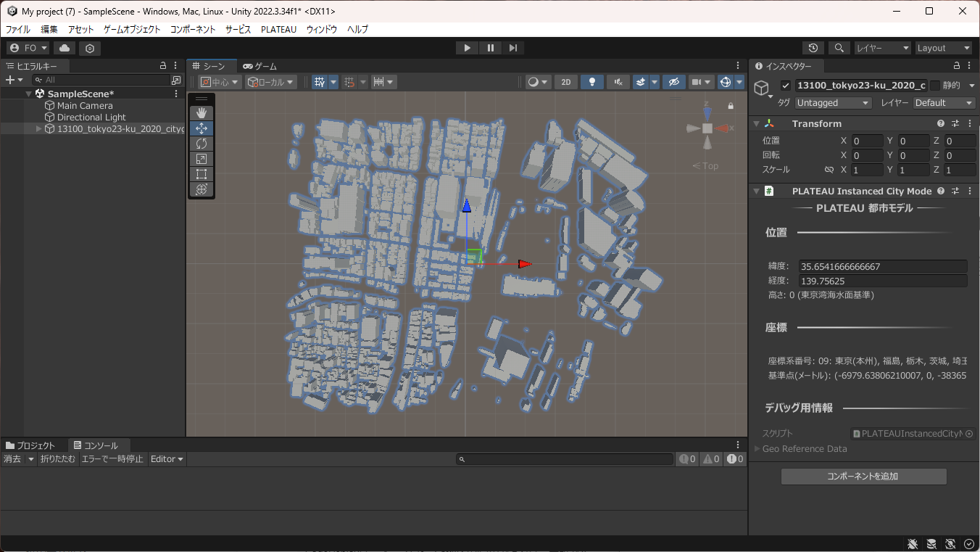This screenshot has width=980, height=552.
Task: Select the Rotate tool
Action: pyautogui.click(x=202, y=144)
